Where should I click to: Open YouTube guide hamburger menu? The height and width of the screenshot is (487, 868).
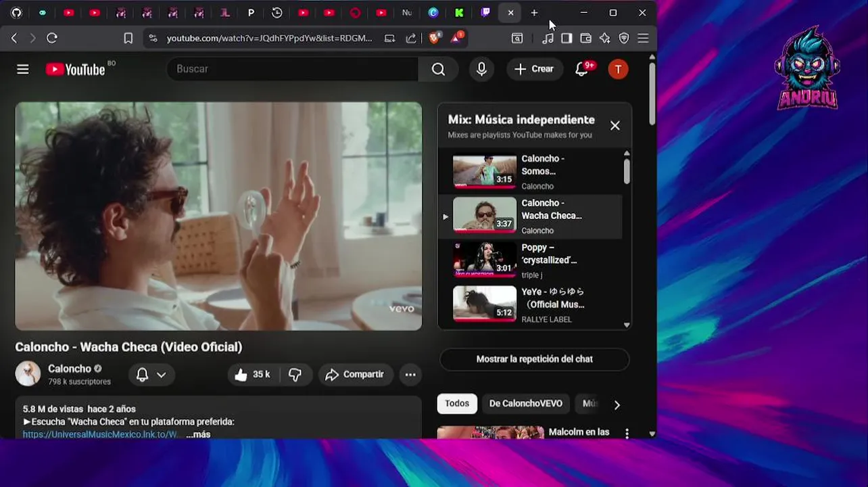pos(23,69)
